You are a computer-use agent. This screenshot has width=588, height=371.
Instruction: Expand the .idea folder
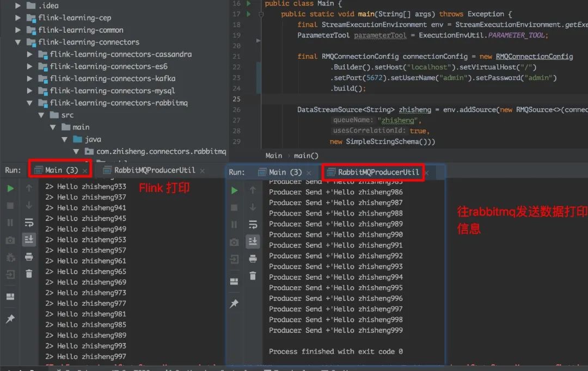(x=17, y=5)
